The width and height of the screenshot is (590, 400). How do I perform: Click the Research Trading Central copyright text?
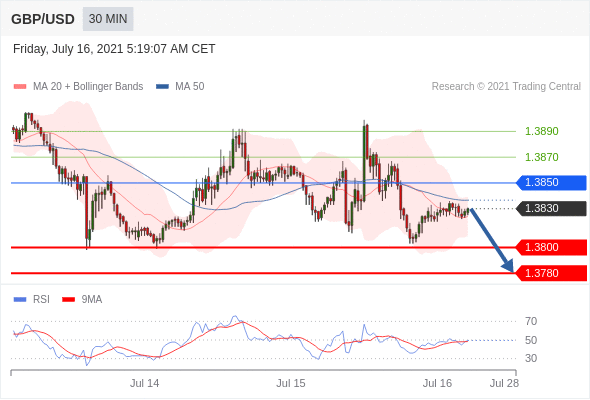click(506, 87)
